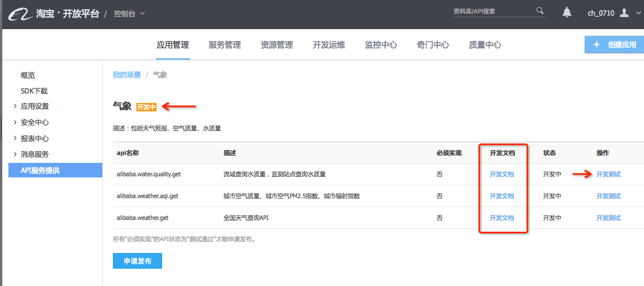Click the 状态 column header
The width and height of the screenshot is (644, 286).
(x=550, y=153)
